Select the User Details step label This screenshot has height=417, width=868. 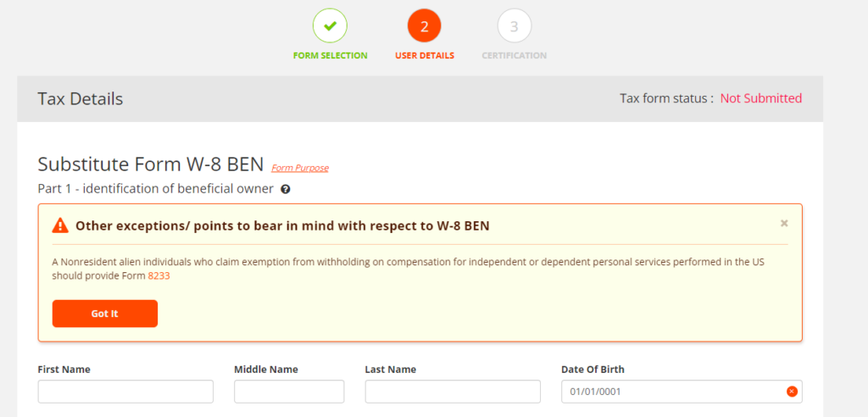[x=425, y=55]
